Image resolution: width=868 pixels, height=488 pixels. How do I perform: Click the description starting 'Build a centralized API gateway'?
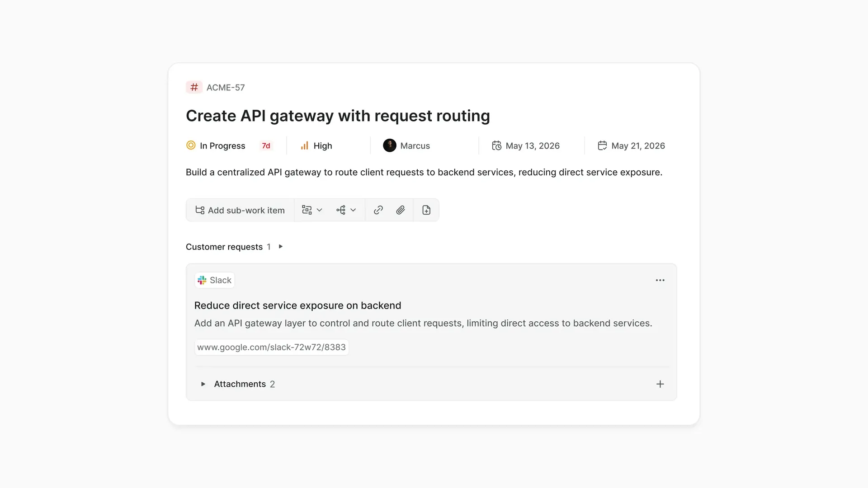click(424, 172)
